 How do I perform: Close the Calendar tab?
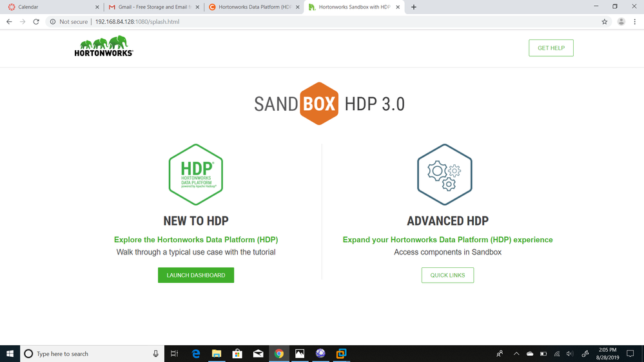click(x=97, y=7)
